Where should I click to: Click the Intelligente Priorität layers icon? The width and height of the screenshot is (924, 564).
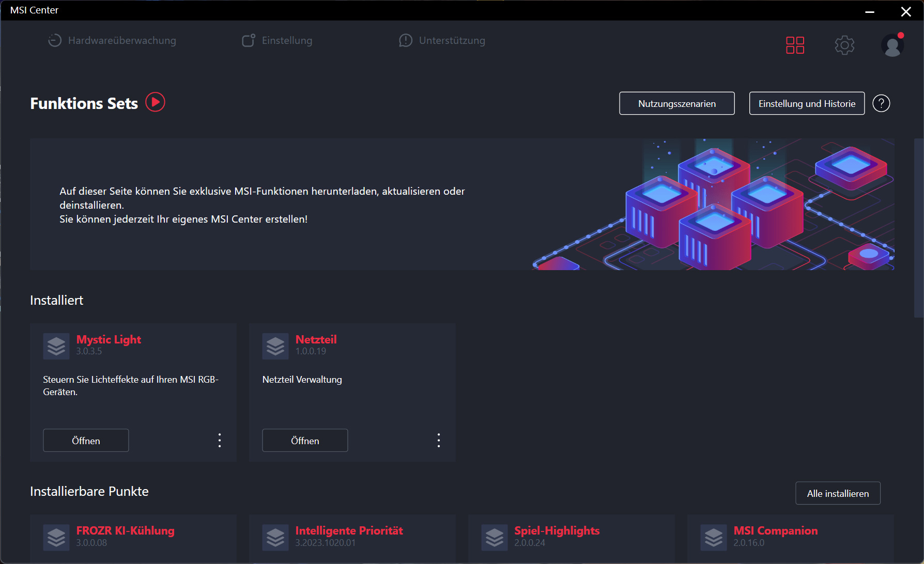point(275,537)
